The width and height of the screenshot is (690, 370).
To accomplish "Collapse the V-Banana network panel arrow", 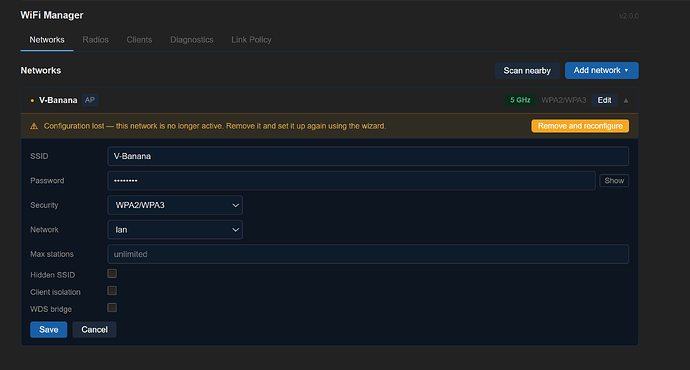I will pyautogui.click(x=626, y=101).
